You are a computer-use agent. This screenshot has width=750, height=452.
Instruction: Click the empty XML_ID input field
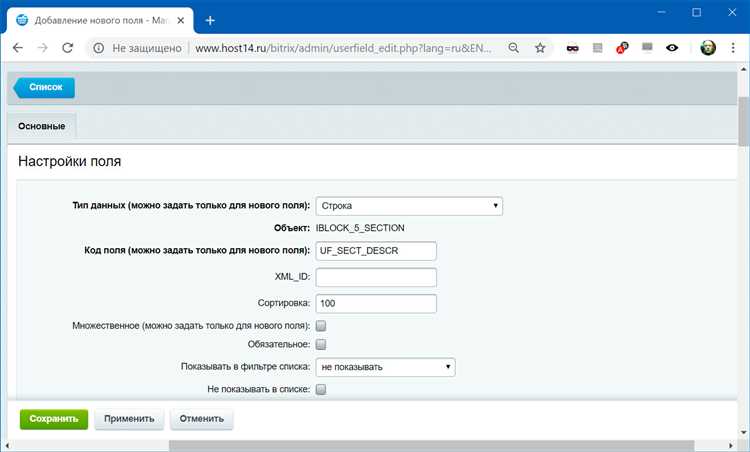click(376, 277)
